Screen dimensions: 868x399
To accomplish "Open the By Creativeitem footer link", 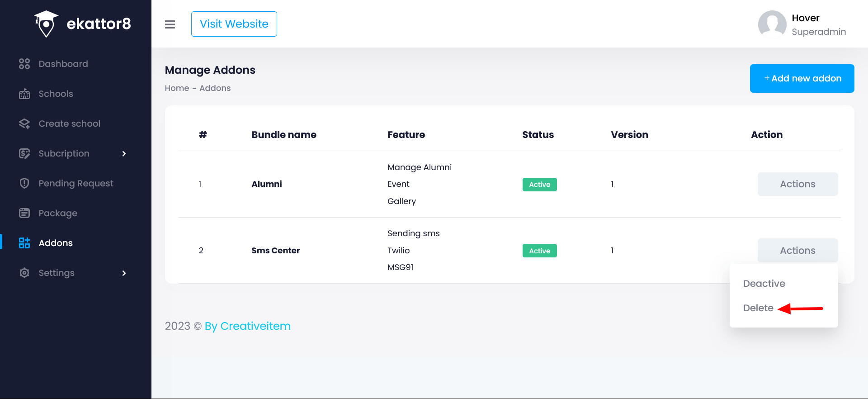I will point(247,326).
